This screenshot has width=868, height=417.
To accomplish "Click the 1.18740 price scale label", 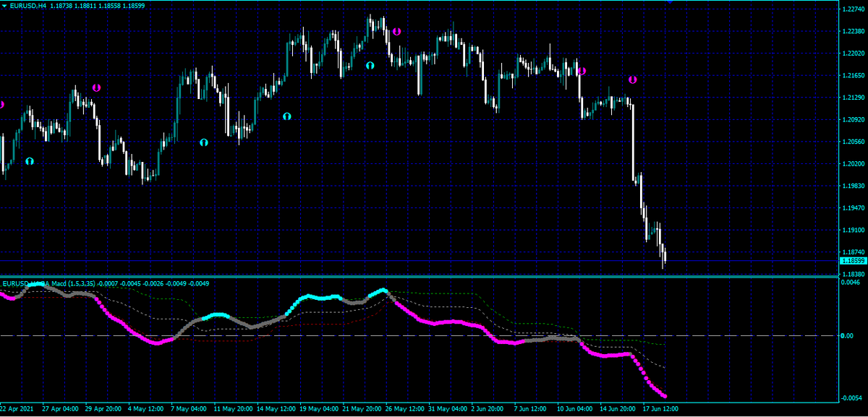I will pyautogui.click(x=854, y=252).
